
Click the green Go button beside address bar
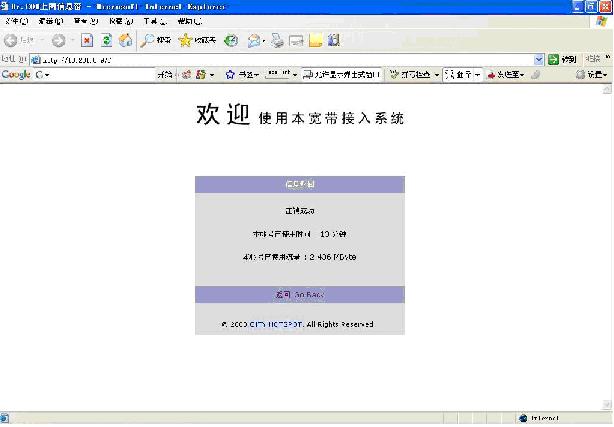click(x=558, y=59)
